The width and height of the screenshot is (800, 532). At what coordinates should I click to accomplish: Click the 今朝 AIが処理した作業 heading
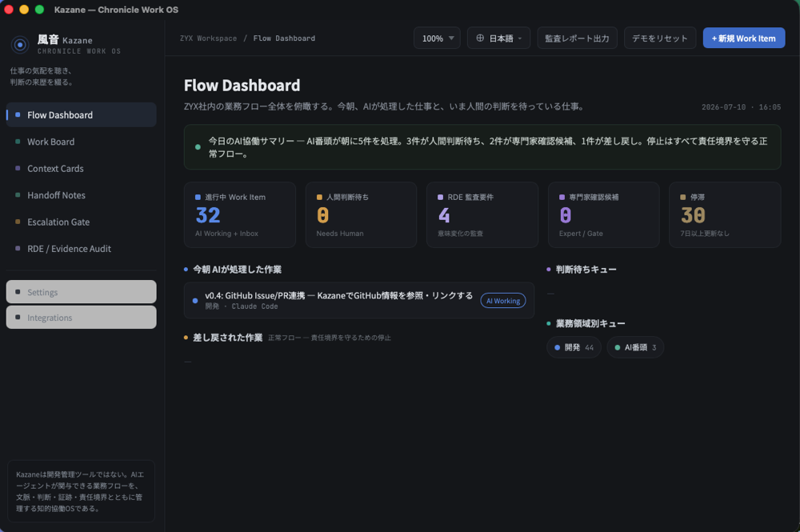click(x=237, y=270)
